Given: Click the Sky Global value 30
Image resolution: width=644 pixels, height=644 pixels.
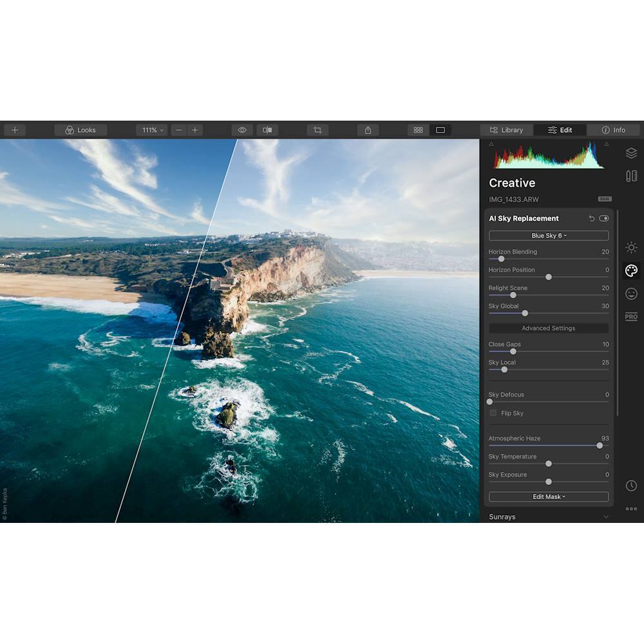Looking at the screenshot, I should [x=605, y=306].
